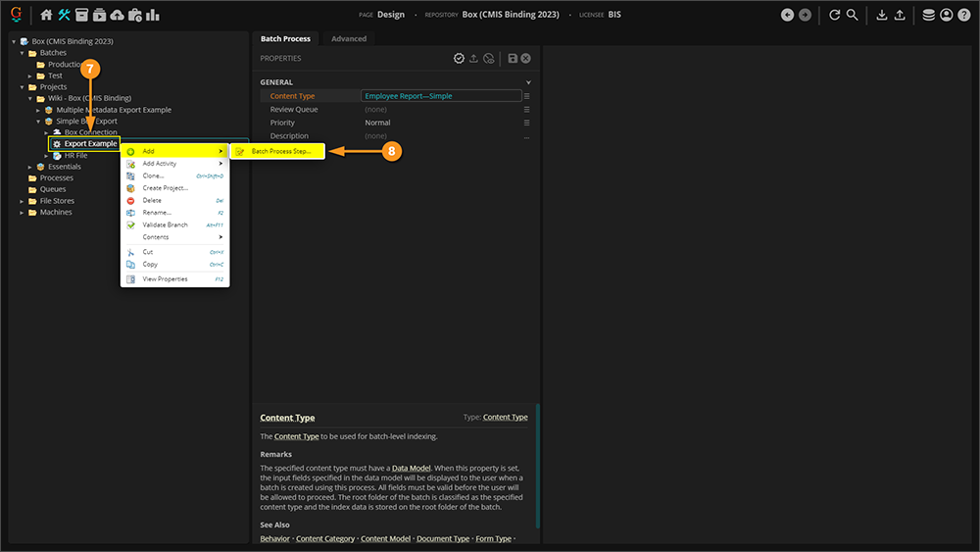Screen dimensions: 980x552
Task: Choose Delete in context menu
Action: (175, 201)
